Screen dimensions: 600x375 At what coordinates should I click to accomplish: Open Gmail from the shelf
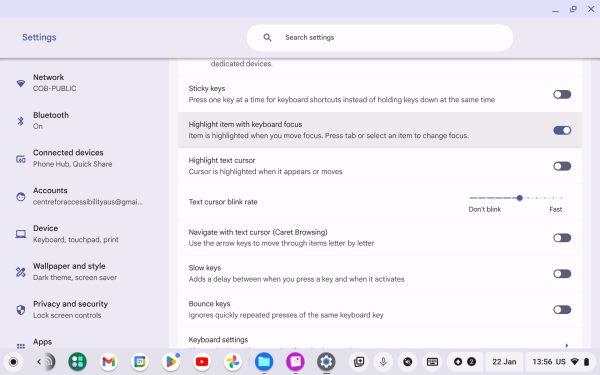pos(109,362)
